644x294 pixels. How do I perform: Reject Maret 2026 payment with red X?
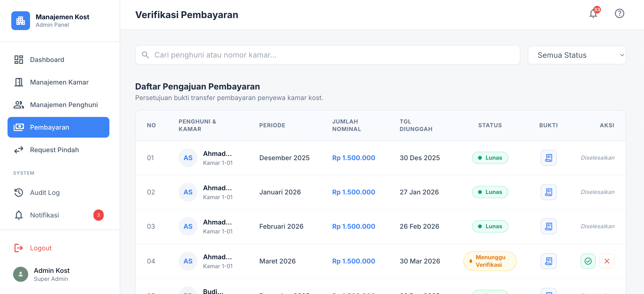pyautogui.click(x=606, y=261)
